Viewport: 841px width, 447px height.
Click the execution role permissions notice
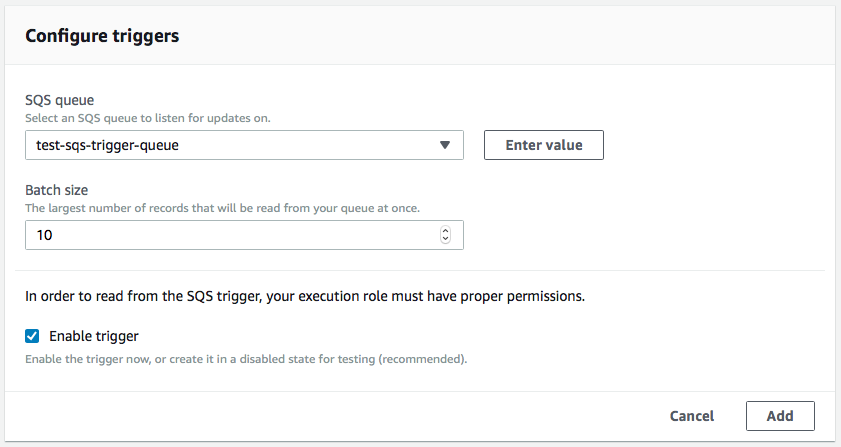point(305,296)
